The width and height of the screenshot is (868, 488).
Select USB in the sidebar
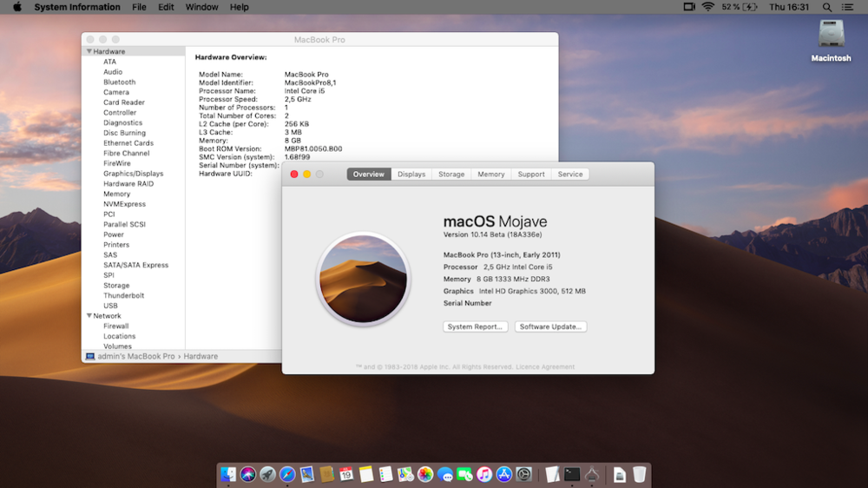point(110,306)
